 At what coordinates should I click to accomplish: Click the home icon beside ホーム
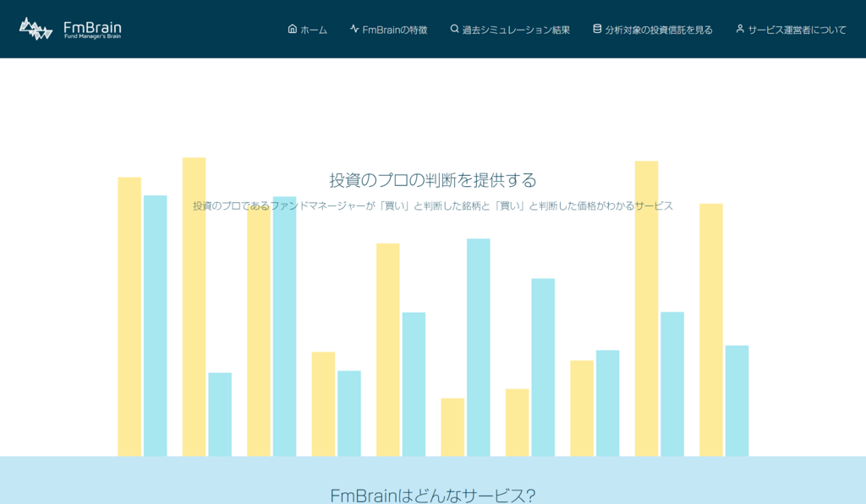[293, 29]
